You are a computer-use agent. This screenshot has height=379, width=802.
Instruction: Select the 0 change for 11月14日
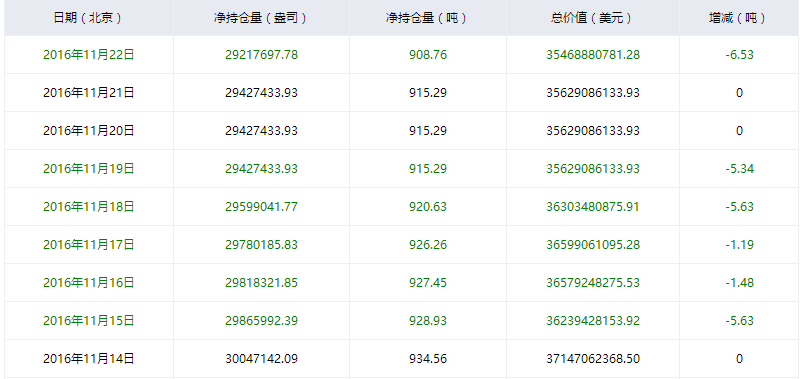pos(739,359)
